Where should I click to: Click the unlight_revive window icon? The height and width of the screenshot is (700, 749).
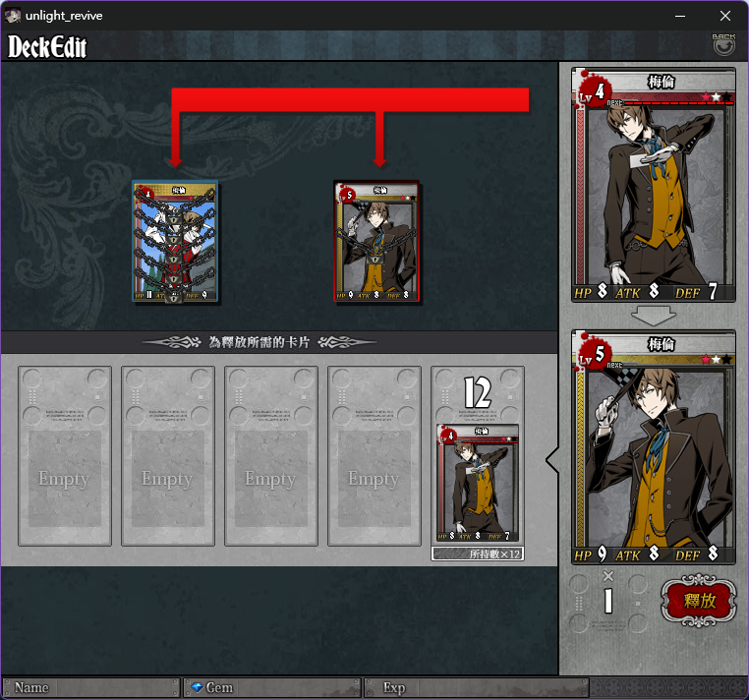coord(13,16)
